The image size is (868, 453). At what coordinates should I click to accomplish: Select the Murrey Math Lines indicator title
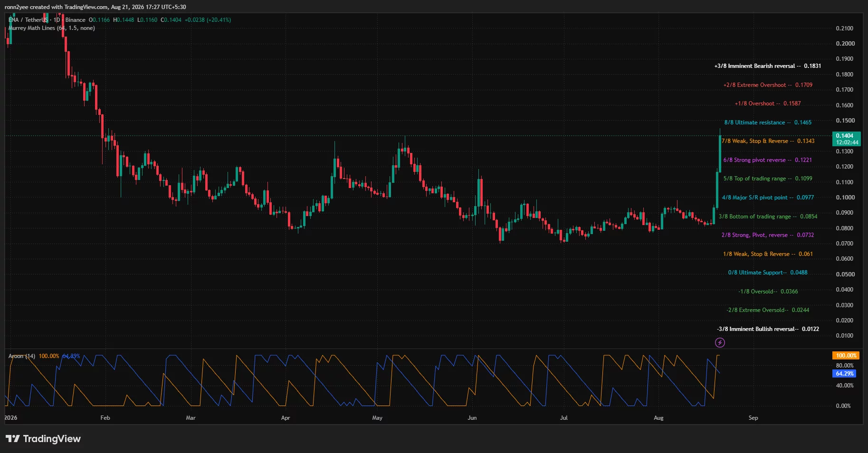click(52, 28)
